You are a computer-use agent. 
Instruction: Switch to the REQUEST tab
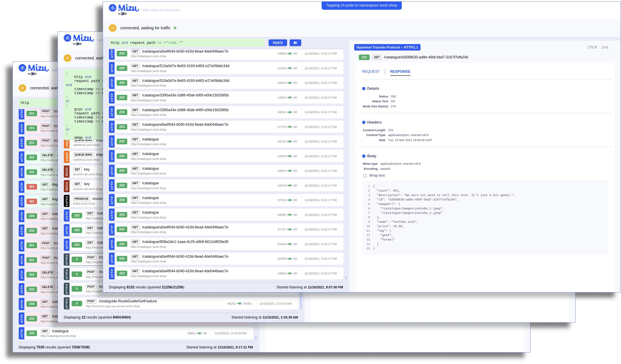point(371,71)
